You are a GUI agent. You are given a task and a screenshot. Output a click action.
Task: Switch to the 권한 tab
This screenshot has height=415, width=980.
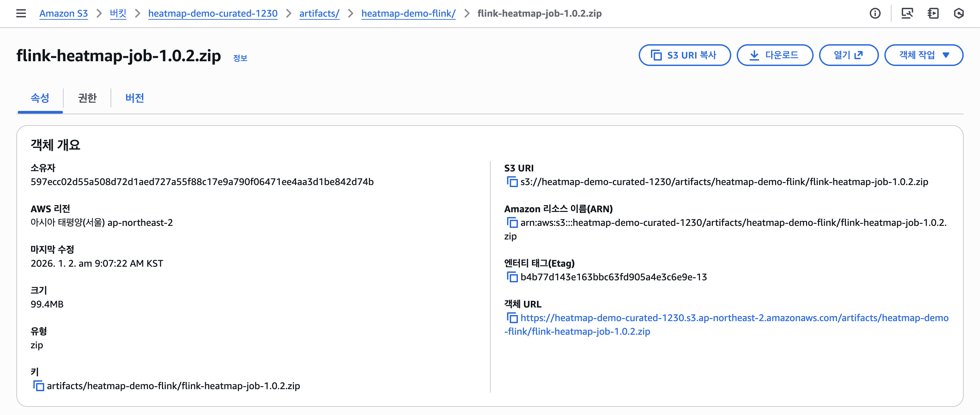[87, 98]
